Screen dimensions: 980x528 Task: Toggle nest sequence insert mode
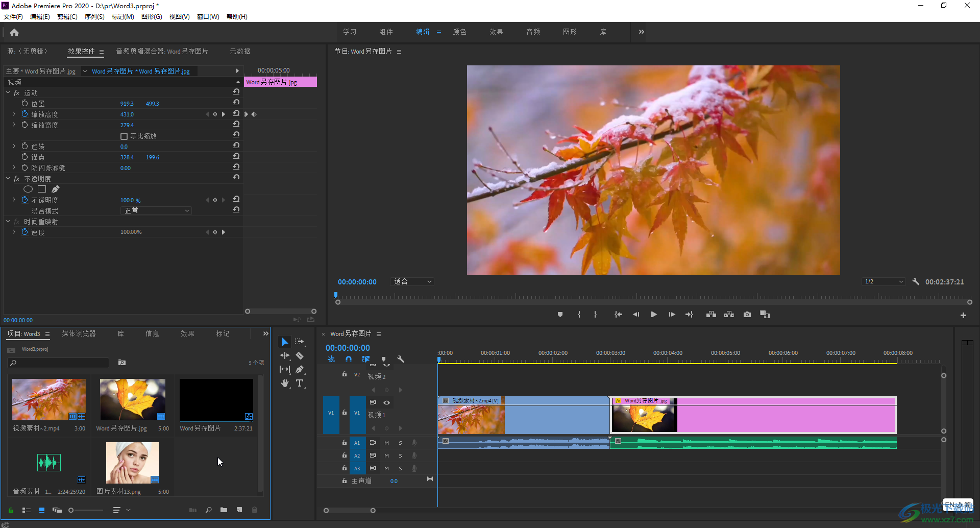331,359
